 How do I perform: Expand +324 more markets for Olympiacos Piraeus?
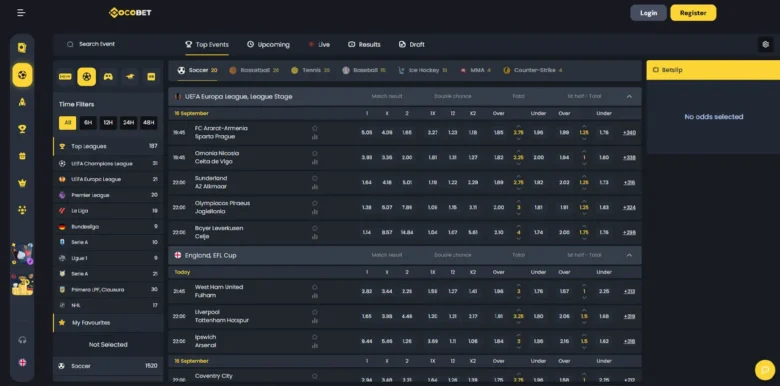click(629, 207)
